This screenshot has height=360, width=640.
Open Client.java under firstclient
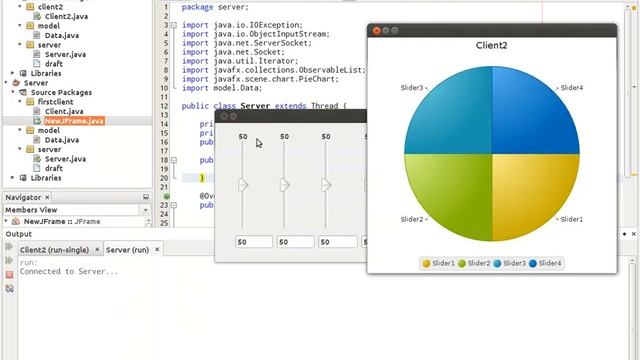click(x=64, y=111)
